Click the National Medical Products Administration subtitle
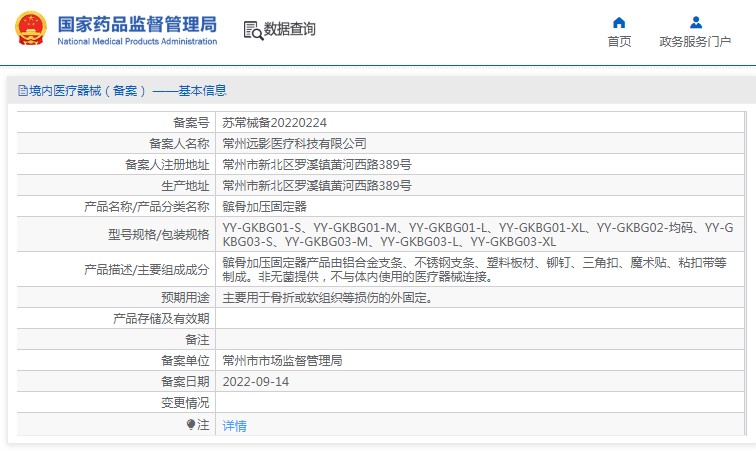 pyautogui.click(x=137, y=41)
